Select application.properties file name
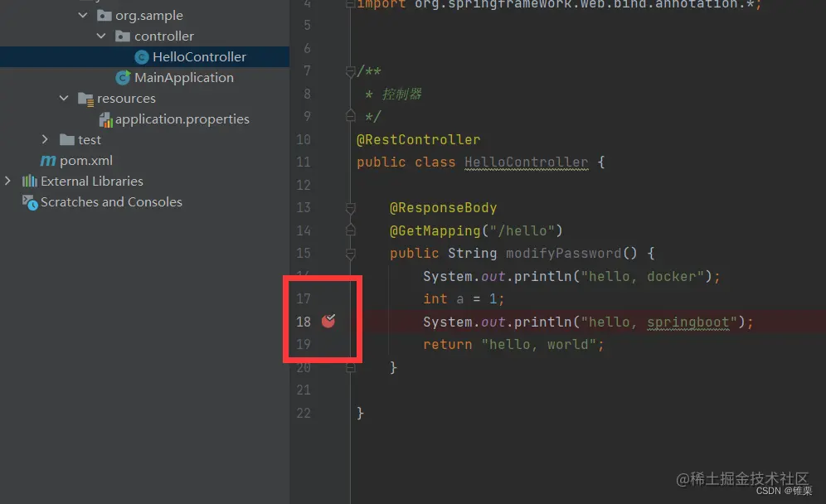Viewport: 826px width, 504px height. tap(182, 119)
